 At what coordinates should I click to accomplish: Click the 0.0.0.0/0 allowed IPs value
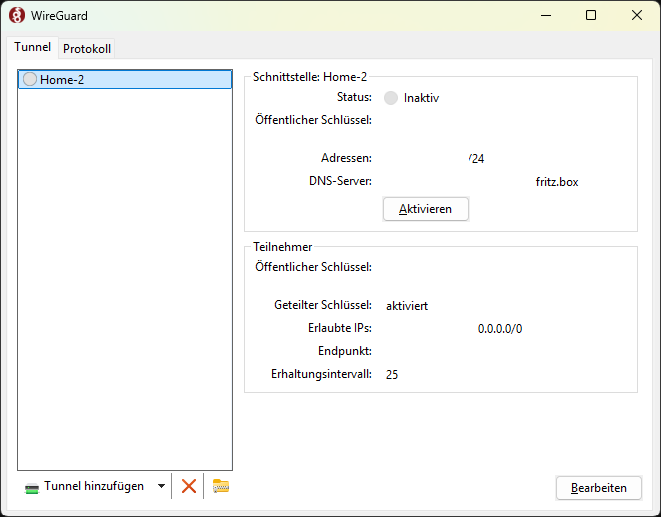coord(500,329)
